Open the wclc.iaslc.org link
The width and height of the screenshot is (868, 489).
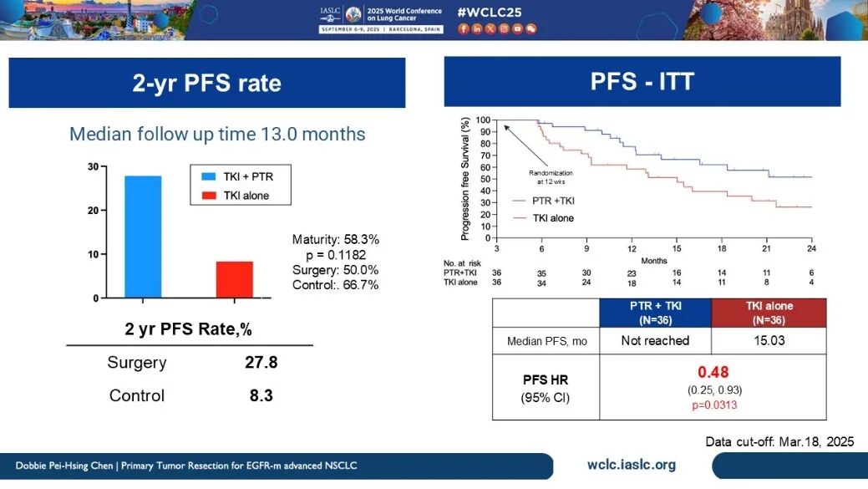[x=632, y=465]
